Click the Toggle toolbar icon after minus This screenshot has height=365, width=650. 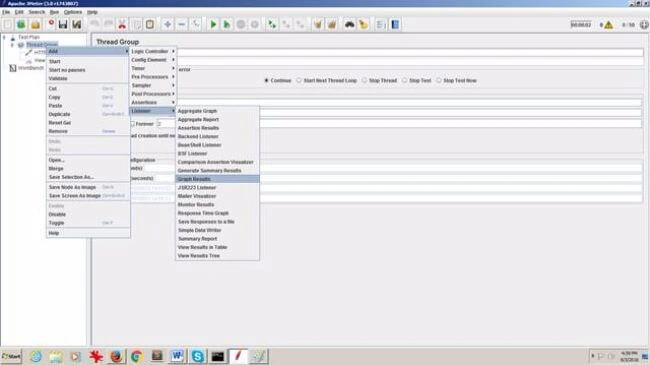point(196,24)
